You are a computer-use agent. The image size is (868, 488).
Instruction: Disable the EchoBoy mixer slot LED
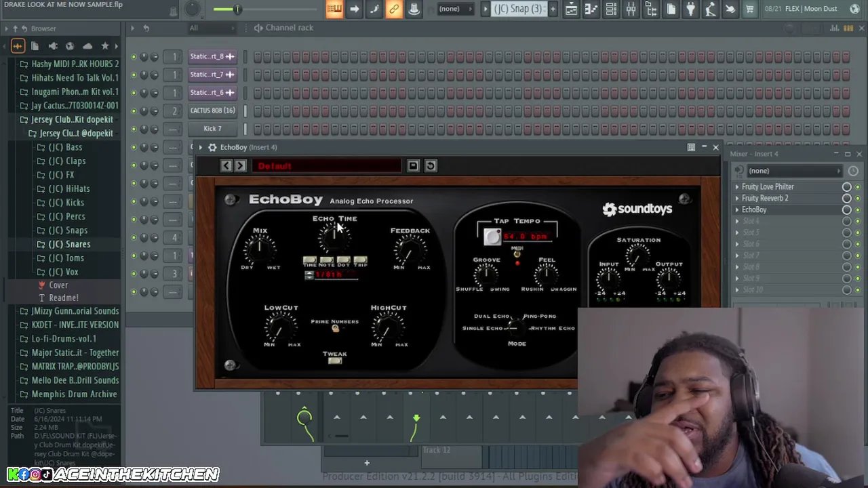tap(857, 210)
